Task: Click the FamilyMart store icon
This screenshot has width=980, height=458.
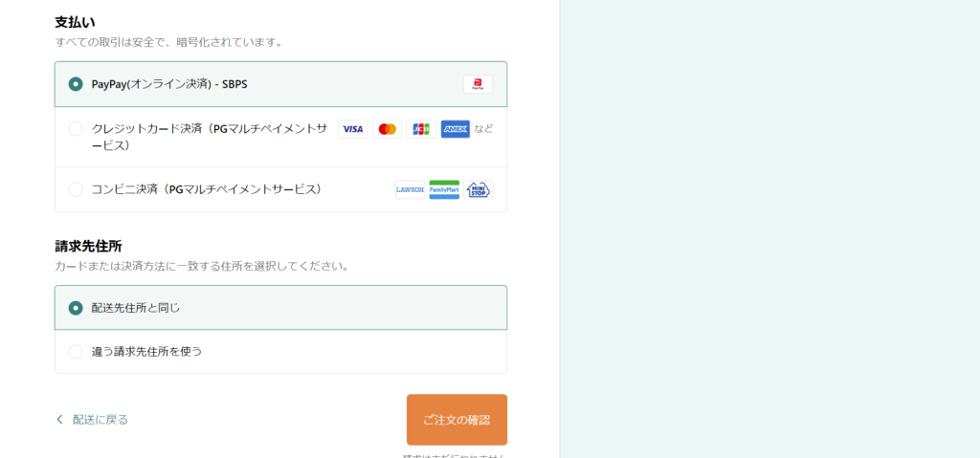Action: pos(444,190)
